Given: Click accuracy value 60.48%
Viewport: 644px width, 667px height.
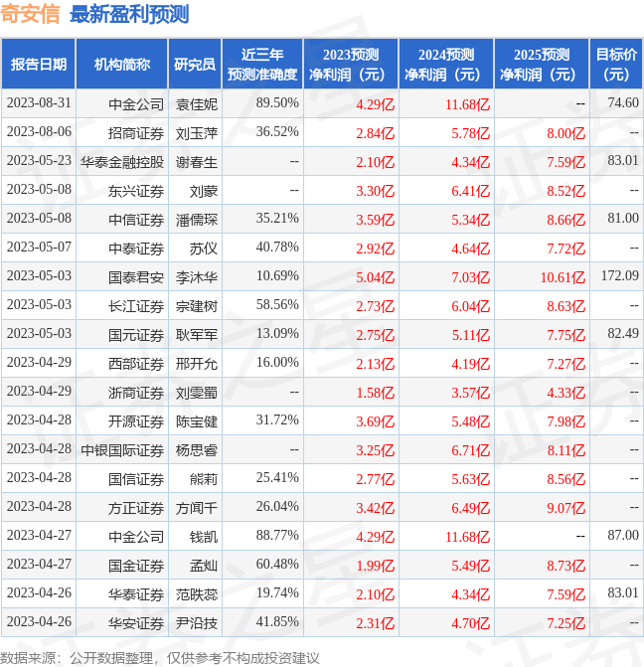Looking at the screenshot, I should 277,564.
